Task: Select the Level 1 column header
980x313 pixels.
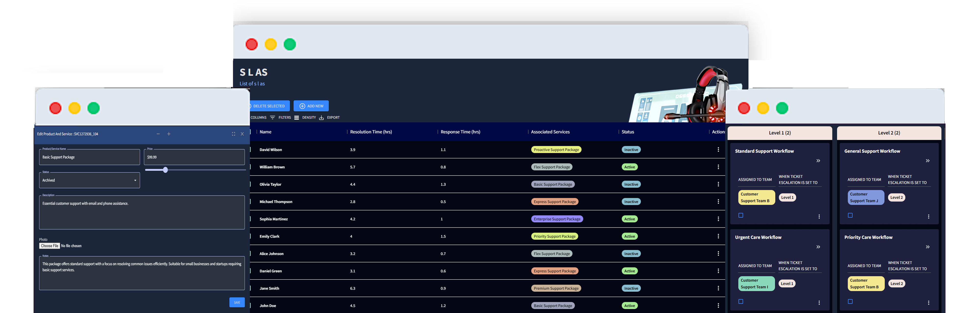Action: 780,133
